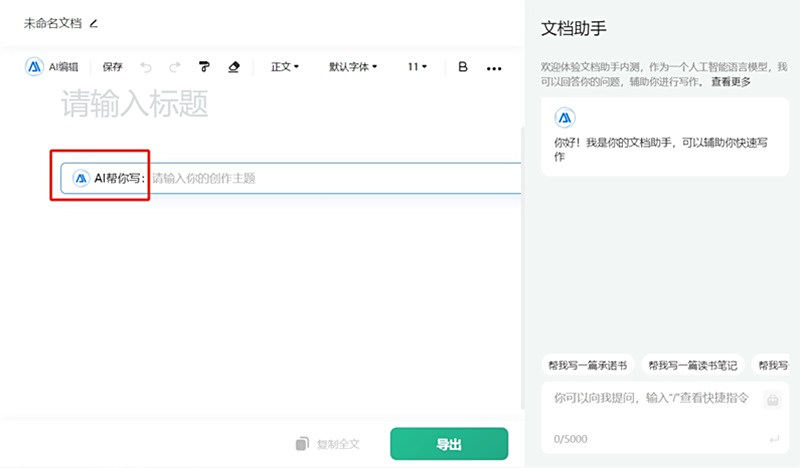The image size is (800, 468).
Task: Choose the 帮我写一篇承诺书 suggestion
Action: (x=588, y=365)
